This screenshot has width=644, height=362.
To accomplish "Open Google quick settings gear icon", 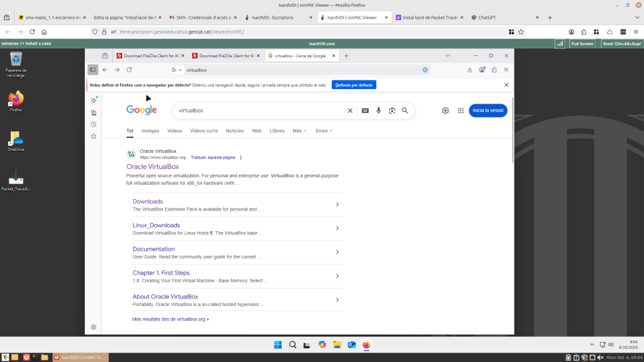I will click(x=445, y=111).
